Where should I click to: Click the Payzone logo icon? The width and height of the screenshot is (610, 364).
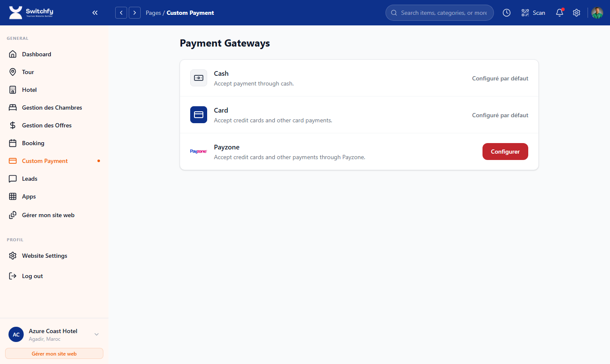198,152
